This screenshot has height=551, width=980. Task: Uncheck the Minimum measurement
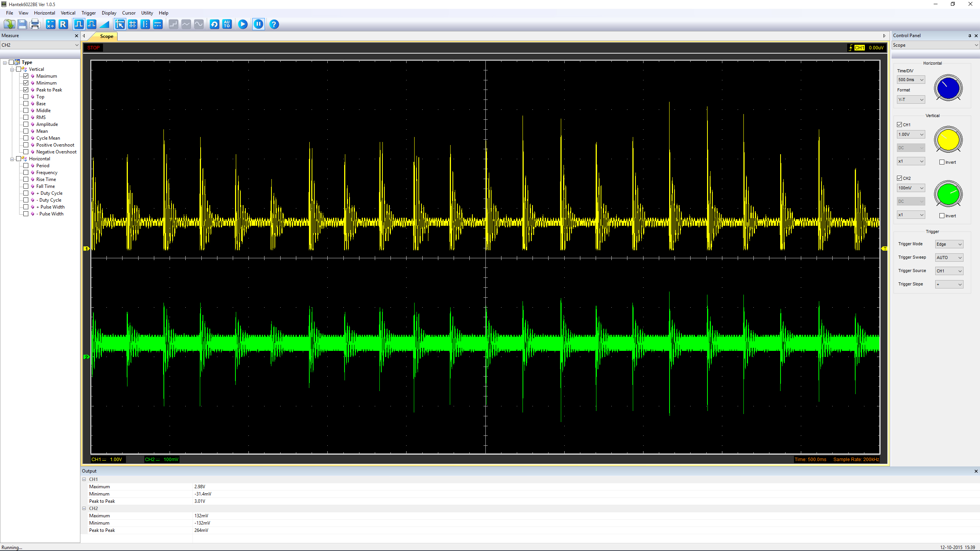[x=26, y=83]
